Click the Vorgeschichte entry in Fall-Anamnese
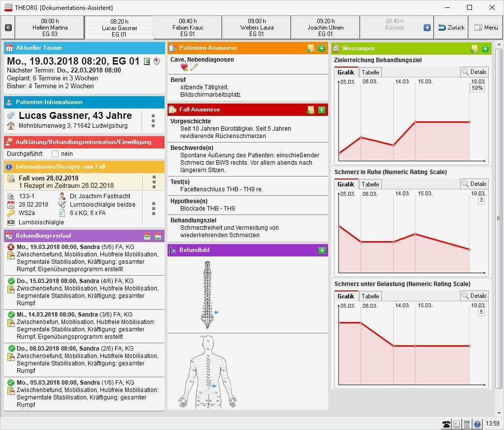504x430 pixels. pos(247,129)
